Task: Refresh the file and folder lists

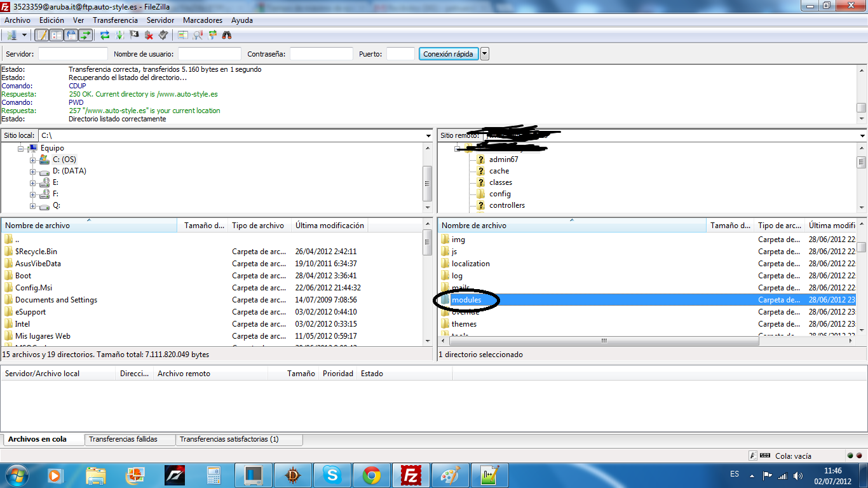Action: tap(105, 35)
